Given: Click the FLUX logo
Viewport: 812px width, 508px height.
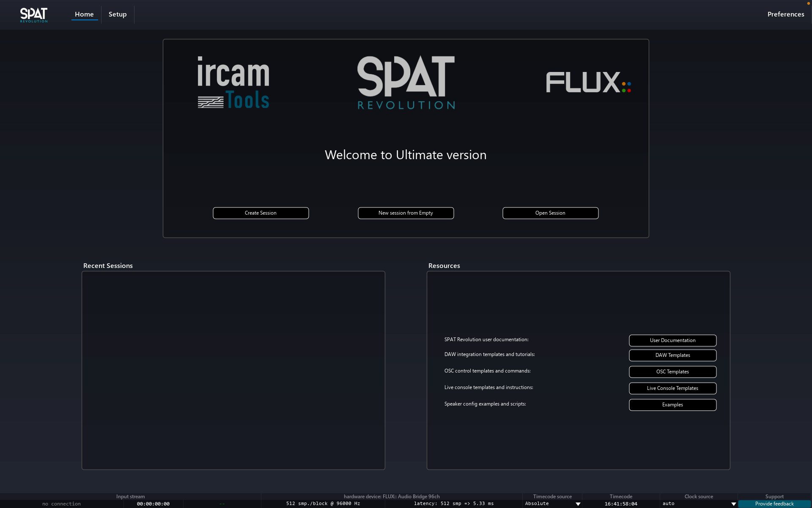Looking at the screenshot, I should [588, 83].
